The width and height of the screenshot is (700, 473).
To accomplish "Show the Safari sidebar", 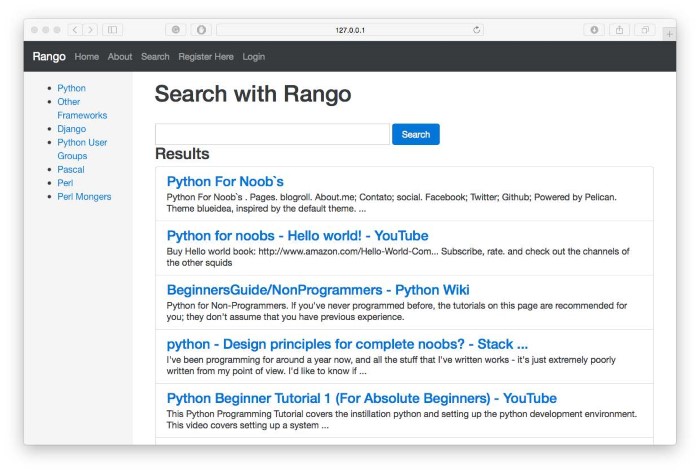I will point(112,30).
